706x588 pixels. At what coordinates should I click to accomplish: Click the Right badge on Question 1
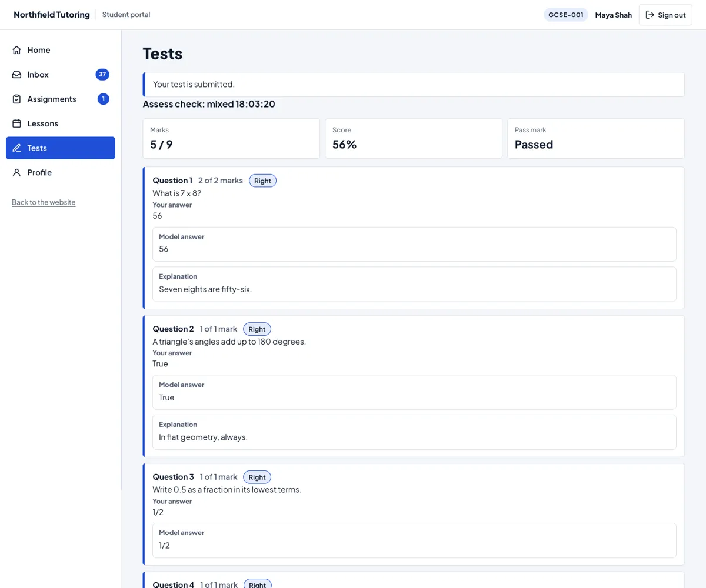tap(262, 181)
